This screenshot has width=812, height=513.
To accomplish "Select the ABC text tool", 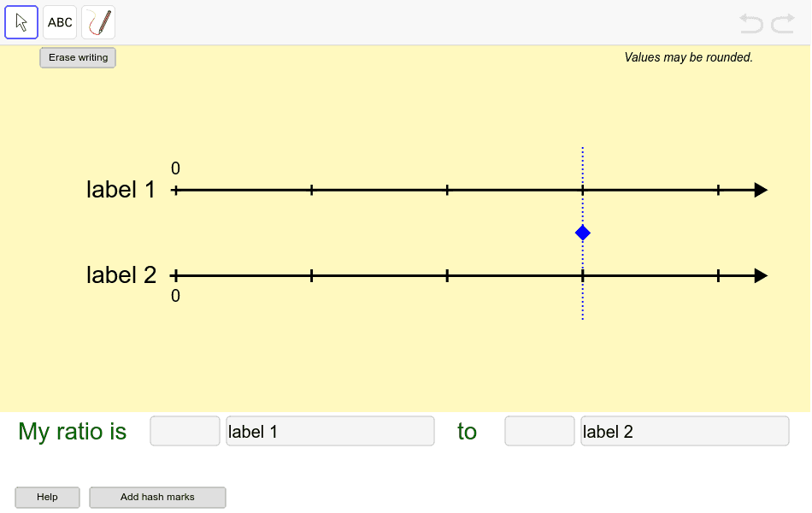I will tap(60, 22).
